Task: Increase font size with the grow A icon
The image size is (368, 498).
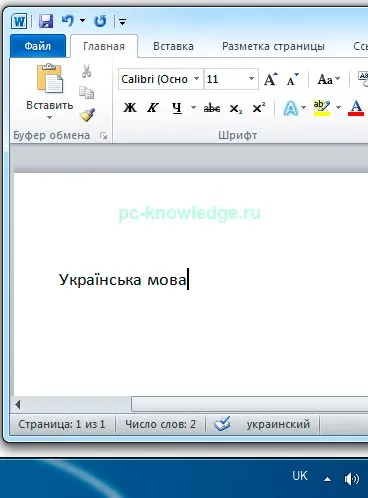Action: tap(271, 79)
